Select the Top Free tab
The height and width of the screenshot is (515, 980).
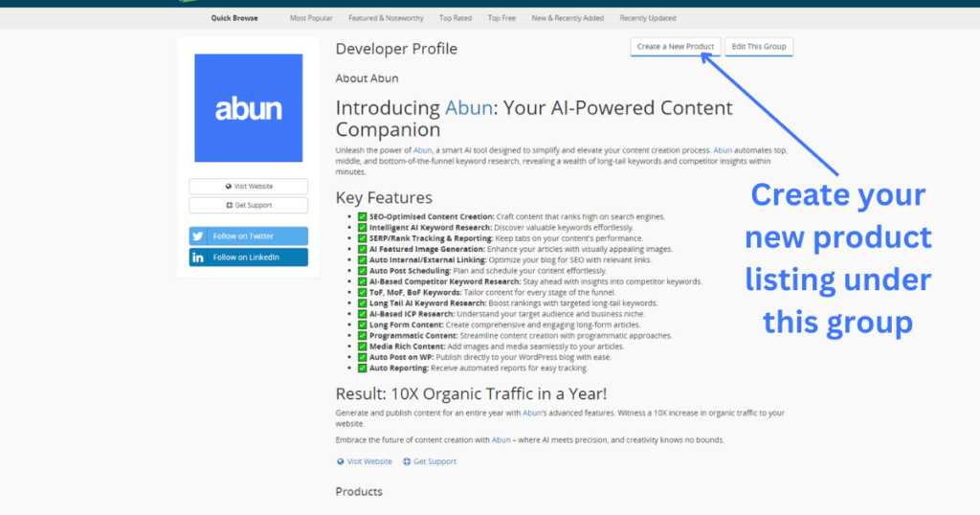tap(501, 18)
